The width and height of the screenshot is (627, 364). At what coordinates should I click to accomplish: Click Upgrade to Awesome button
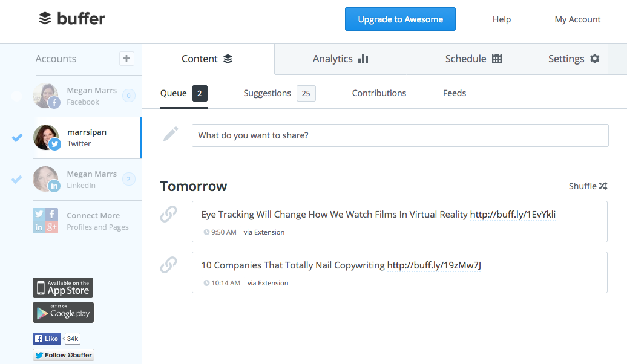click(x=400, y=19)
